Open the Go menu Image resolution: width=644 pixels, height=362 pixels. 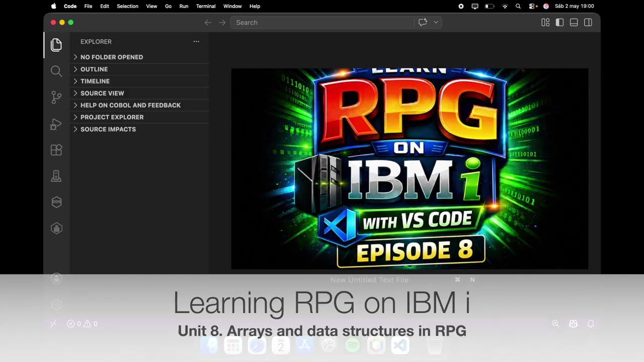168,6
